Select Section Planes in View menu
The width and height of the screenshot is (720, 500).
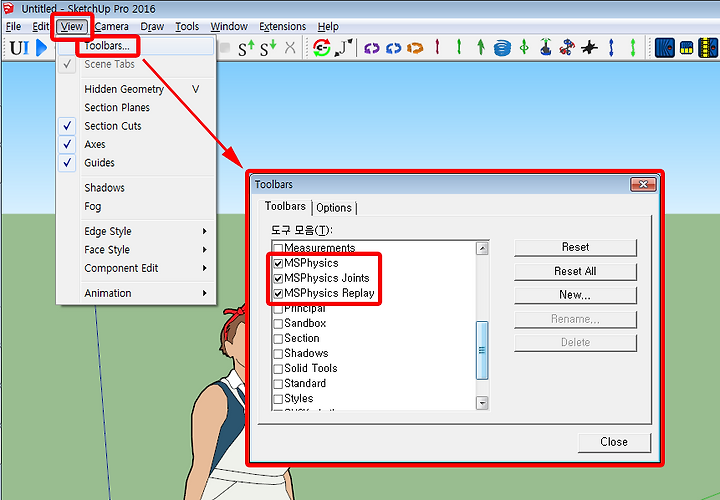click(x=136, y=107)
